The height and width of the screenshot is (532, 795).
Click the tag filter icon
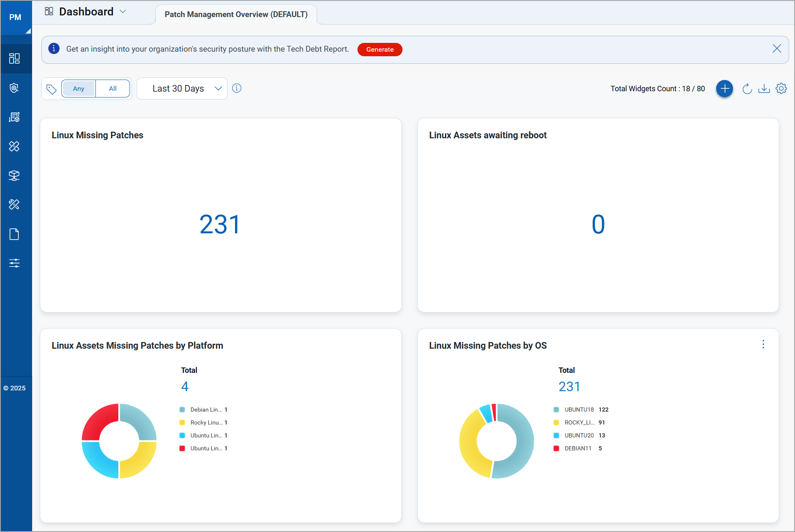[x=51, y=89]
